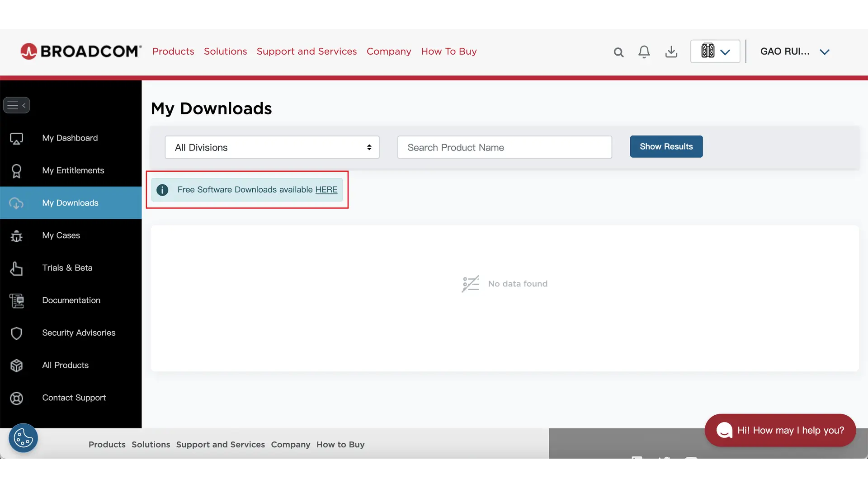Click the My Downloads page heading

tap(212, 108)
